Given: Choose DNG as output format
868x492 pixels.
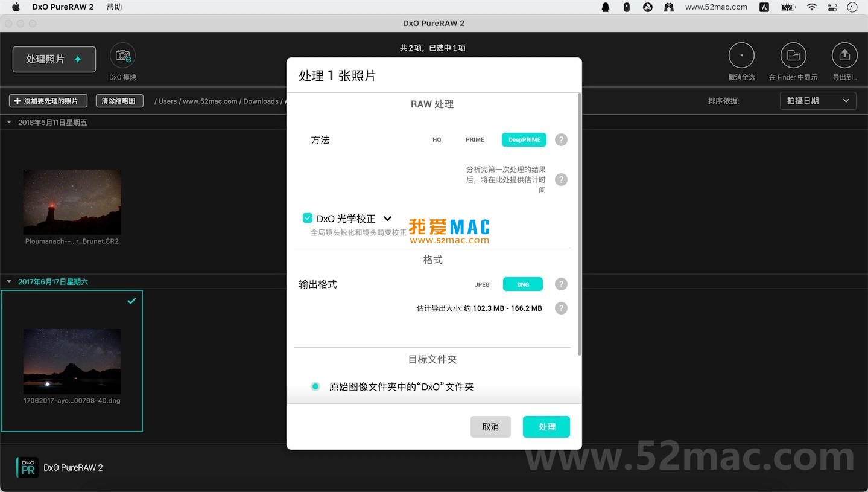Looking at the screenshot, I should coord(523,284).
